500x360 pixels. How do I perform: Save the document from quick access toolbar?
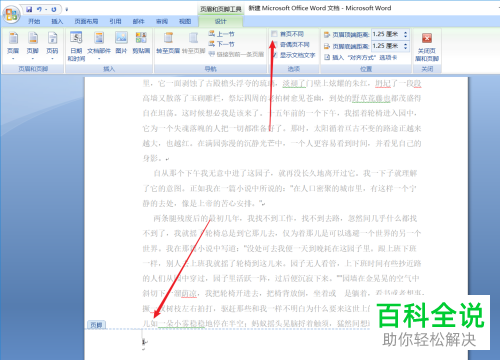[29, 9]
